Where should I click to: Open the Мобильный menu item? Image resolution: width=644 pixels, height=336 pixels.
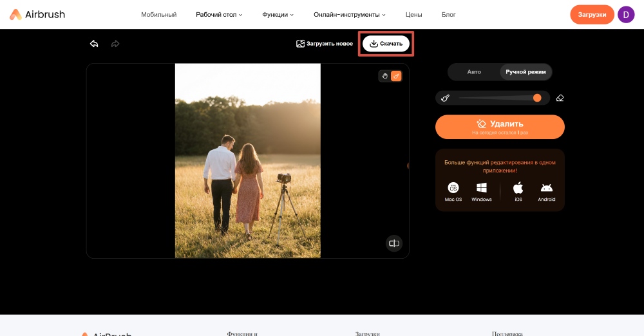click(x=158, y=14)
